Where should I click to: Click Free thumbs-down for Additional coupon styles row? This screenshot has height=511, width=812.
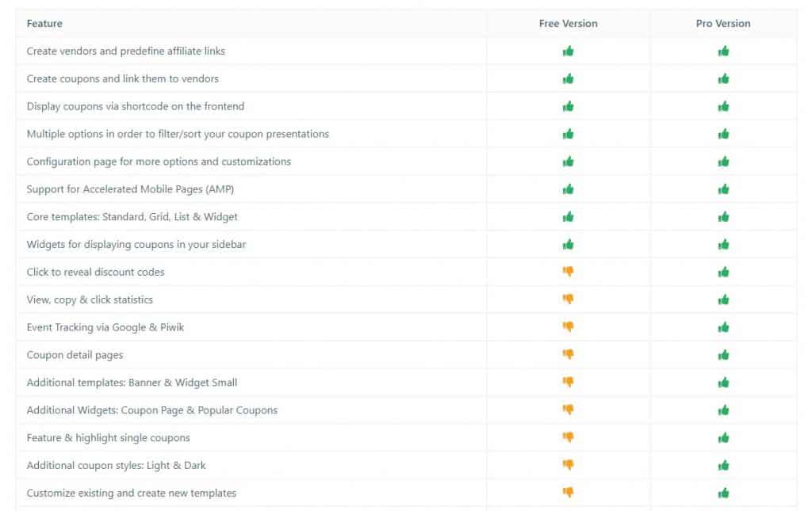[568, 465]
